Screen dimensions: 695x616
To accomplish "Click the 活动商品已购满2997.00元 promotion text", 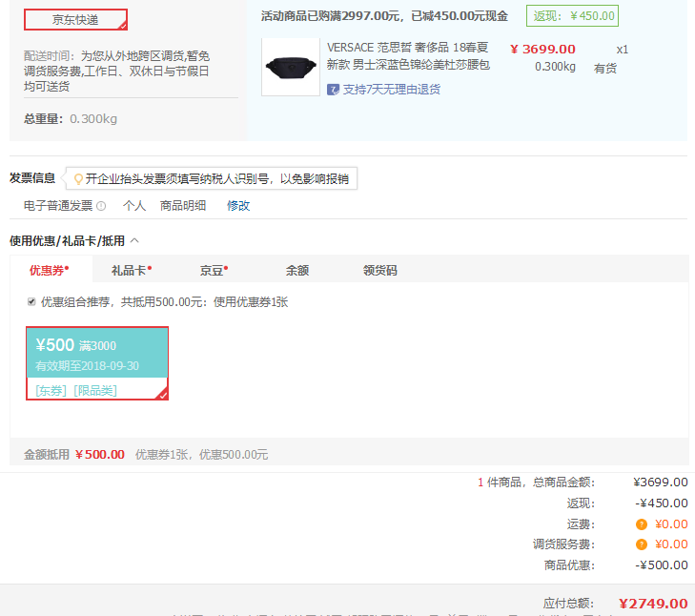I will click(x=384, y=16).
